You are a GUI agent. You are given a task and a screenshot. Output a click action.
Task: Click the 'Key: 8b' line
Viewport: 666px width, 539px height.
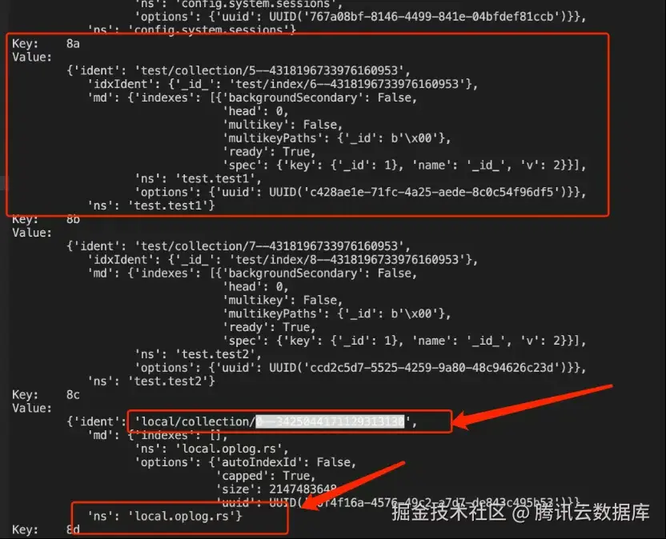[45, 220]
